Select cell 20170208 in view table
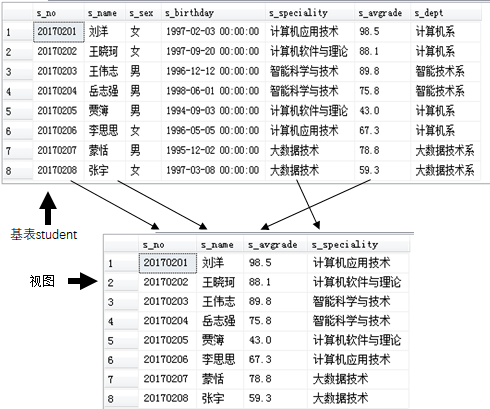Viewport: 490px width, 409px height. tap(168, 398)
